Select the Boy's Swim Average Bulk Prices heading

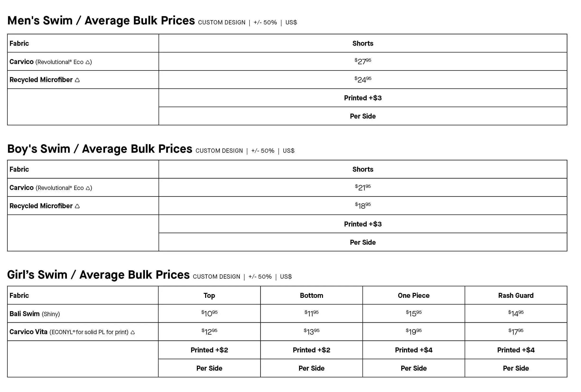[x=100, y=149]
